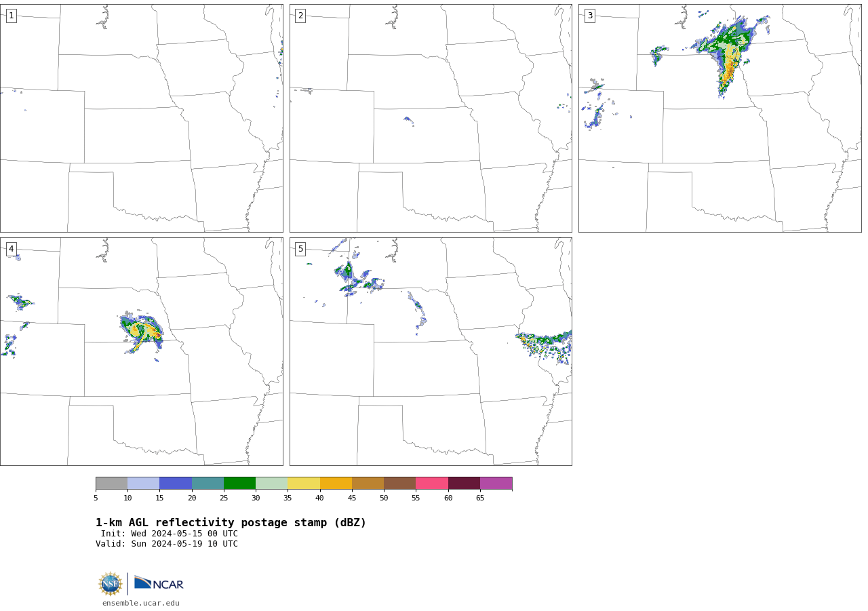
Task: Click the Init Wed 2024-05-15 00 UTC line
Action: point(170,534)
